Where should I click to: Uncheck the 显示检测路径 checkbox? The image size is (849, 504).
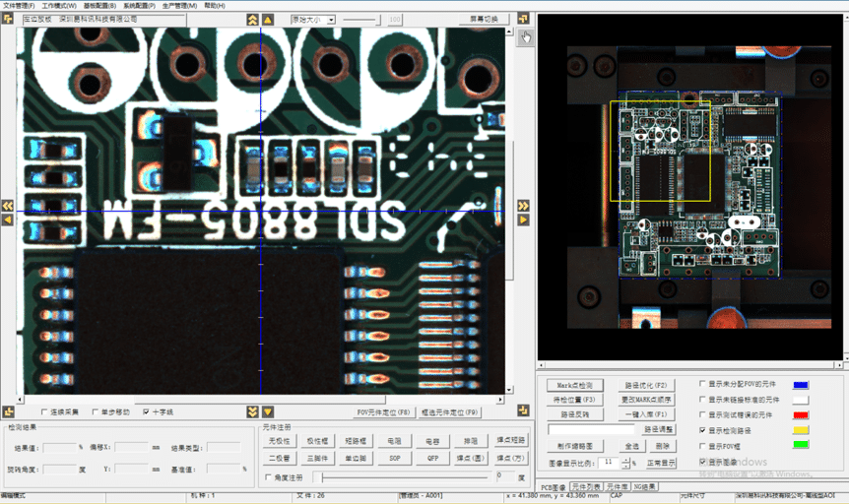pos(701,430)
